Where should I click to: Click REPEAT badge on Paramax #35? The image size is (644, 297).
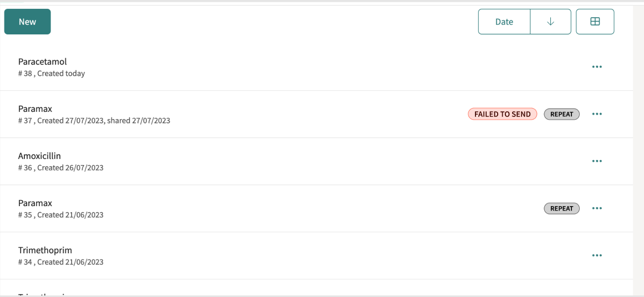point(561,208)
